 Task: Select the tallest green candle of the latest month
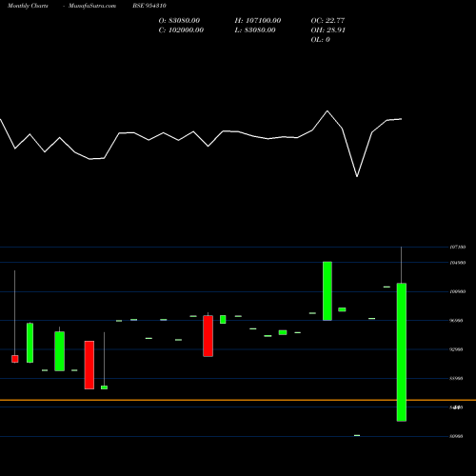402,352
